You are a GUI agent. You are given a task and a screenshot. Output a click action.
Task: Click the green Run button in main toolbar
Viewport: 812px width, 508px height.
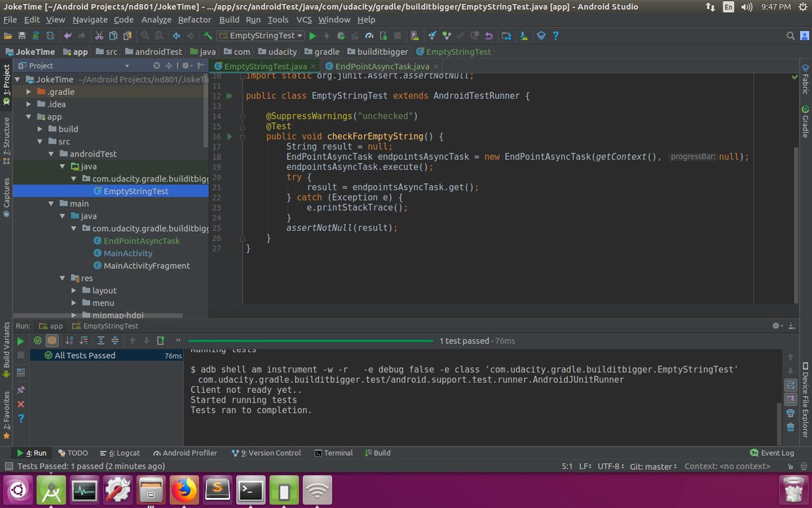313,35
